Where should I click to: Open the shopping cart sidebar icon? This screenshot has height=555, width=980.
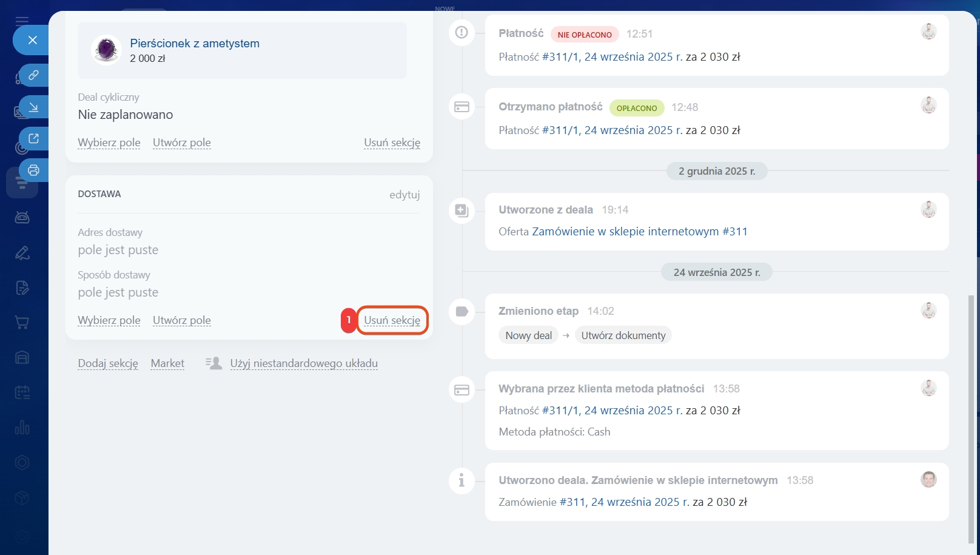[22, 323]
